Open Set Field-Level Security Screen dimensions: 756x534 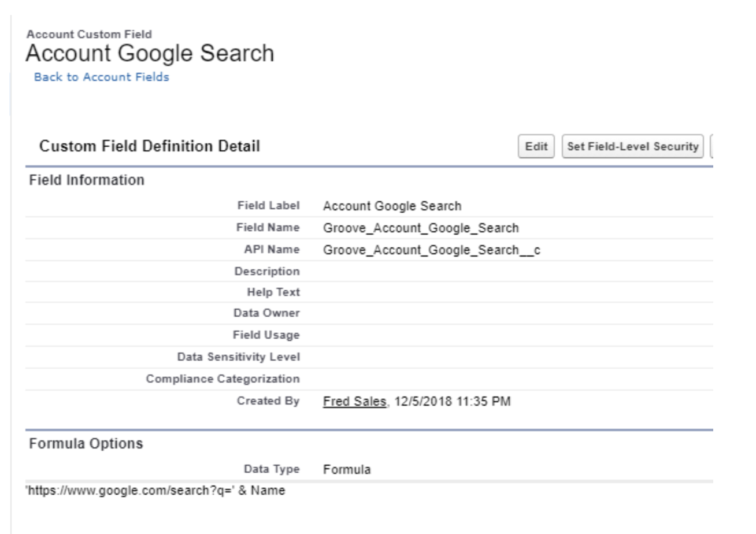click(x=632, y=147)
